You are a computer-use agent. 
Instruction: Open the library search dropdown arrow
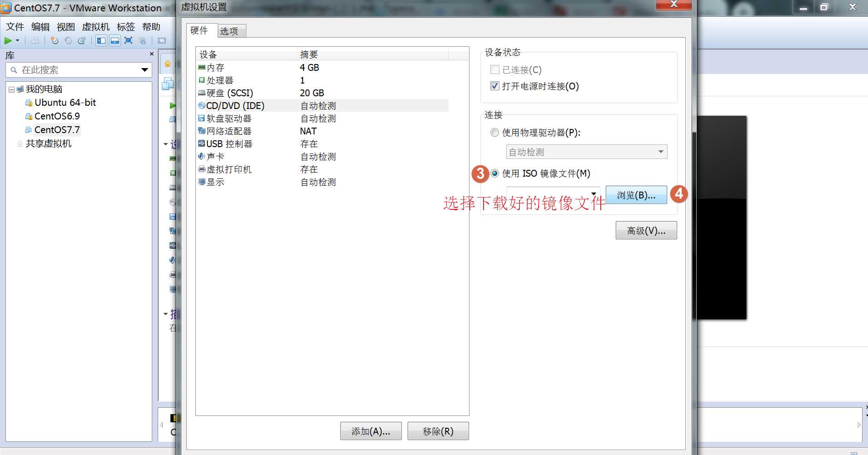pyautogui.click(x=145, y=70)
